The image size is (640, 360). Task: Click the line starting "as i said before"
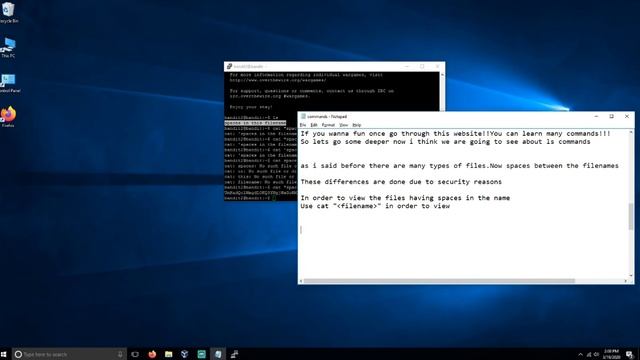coord(459,166)
